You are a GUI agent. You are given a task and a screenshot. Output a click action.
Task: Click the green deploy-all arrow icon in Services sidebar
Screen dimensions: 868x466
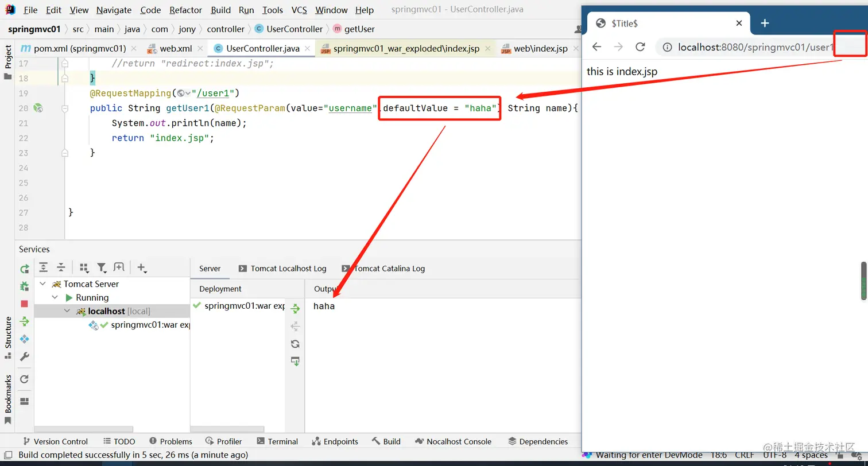24,321
